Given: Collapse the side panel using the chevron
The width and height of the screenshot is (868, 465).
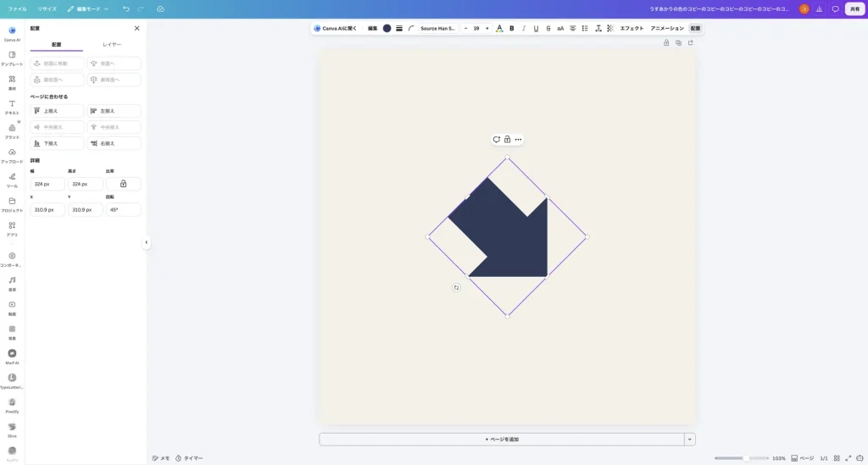Looking at the screenshot, I should pyautogui.click(x=146, y=242).
